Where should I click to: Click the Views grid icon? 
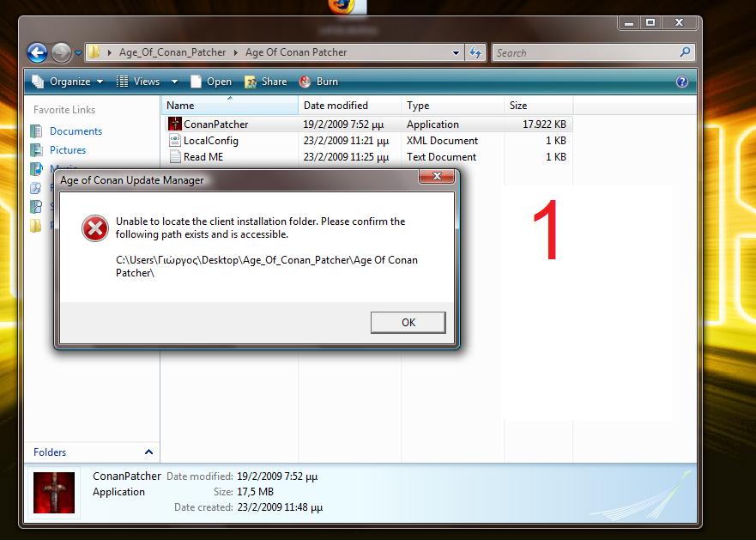tap(123, 82)
